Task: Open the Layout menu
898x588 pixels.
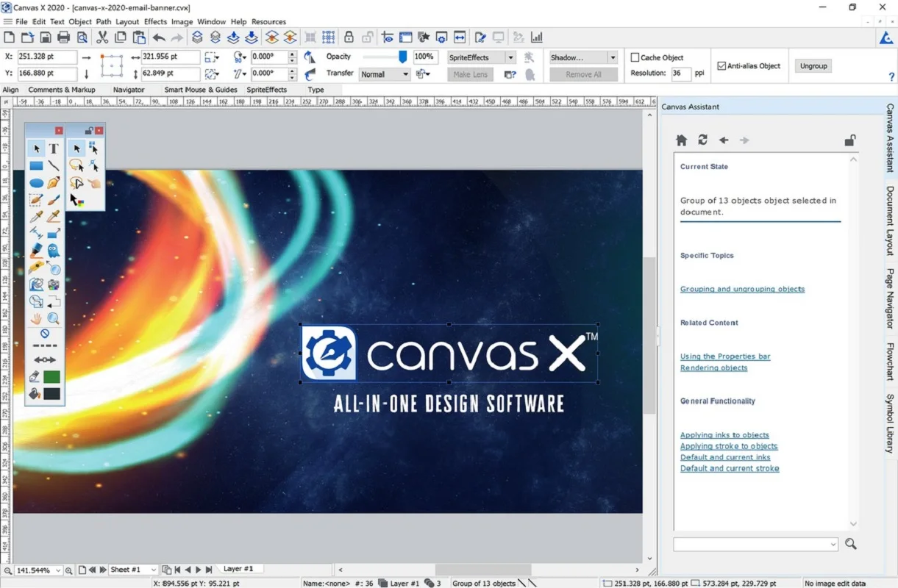Action: 127,22
